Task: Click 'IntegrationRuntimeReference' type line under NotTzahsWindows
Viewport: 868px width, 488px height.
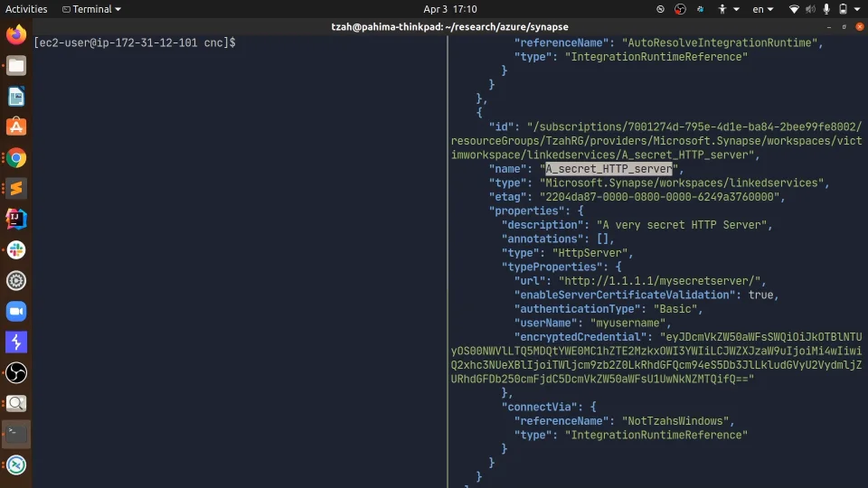Action: click(x=631, y=435)
